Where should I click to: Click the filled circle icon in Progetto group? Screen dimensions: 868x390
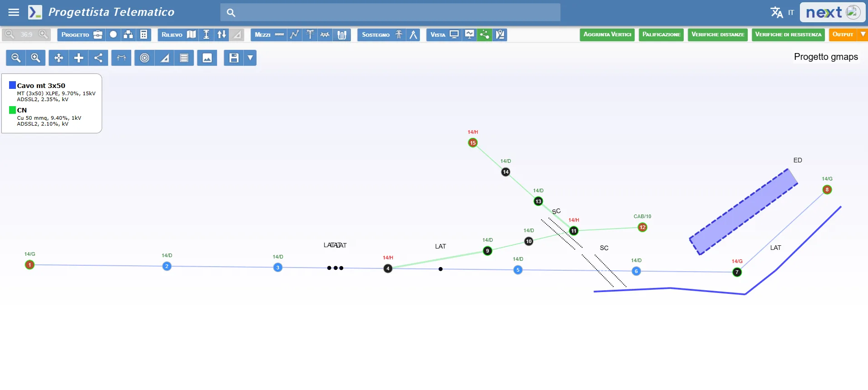point(113,34)
